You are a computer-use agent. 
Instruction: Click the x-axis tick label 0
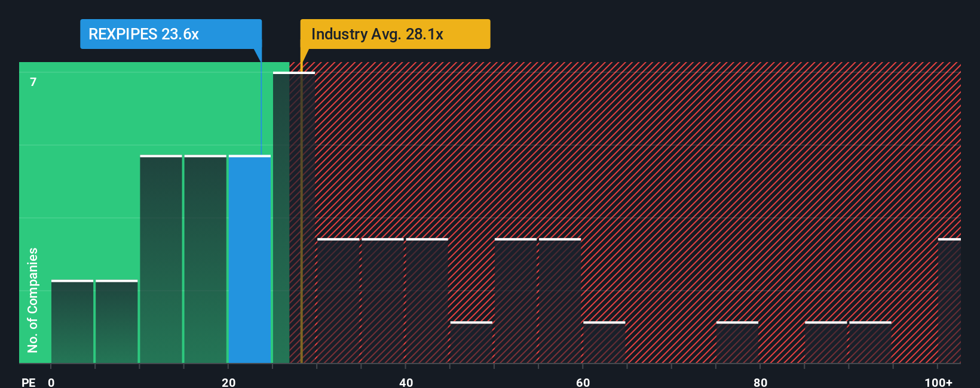coord(51,382)
